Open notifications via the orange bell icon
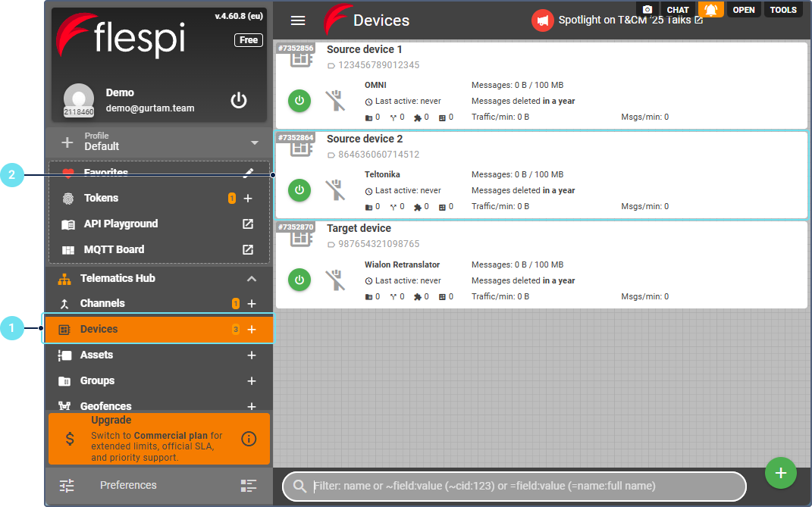812x507 pixels. coord(710,10)
